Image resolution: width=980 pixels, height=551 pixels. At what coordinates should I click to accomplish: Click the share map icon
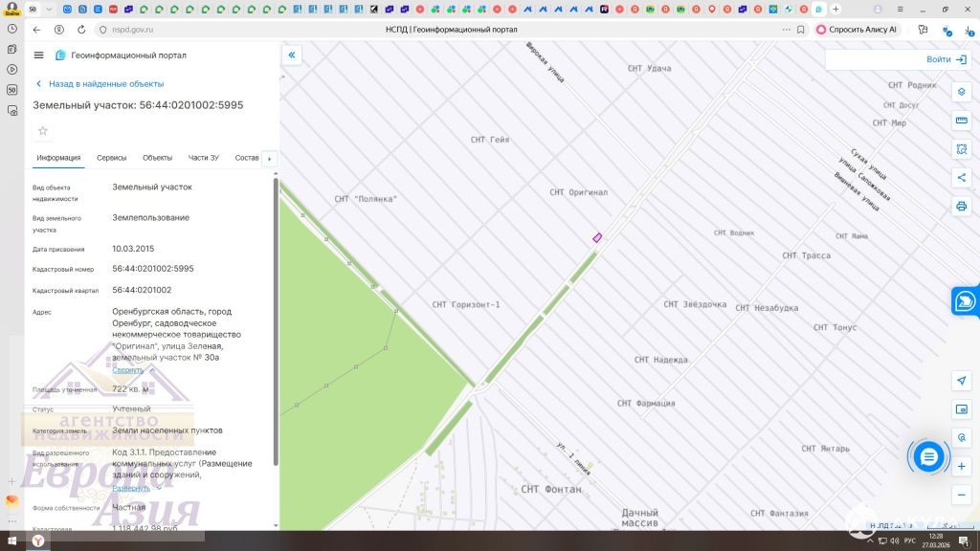click(x=962, y=177)
